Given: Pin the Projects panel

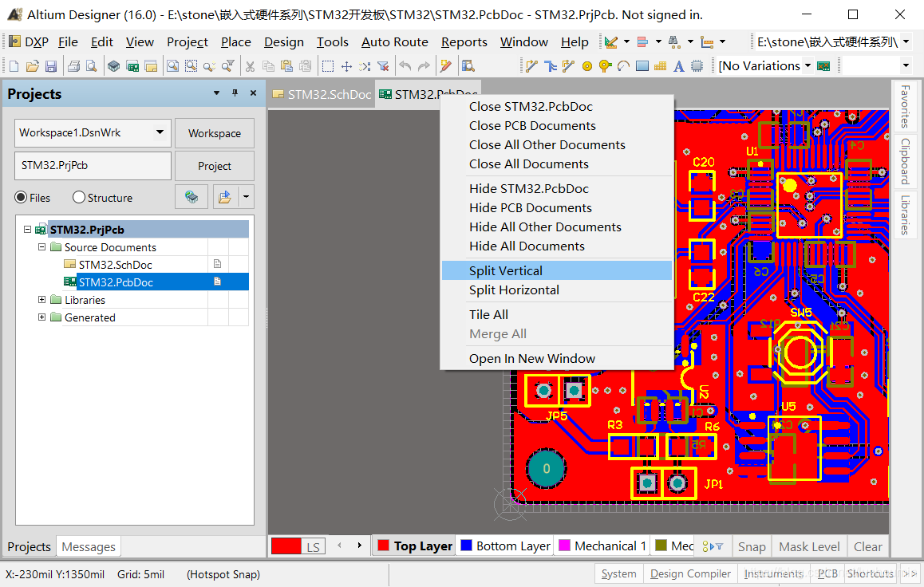Looking at the screenshot, I should [235, 93].
